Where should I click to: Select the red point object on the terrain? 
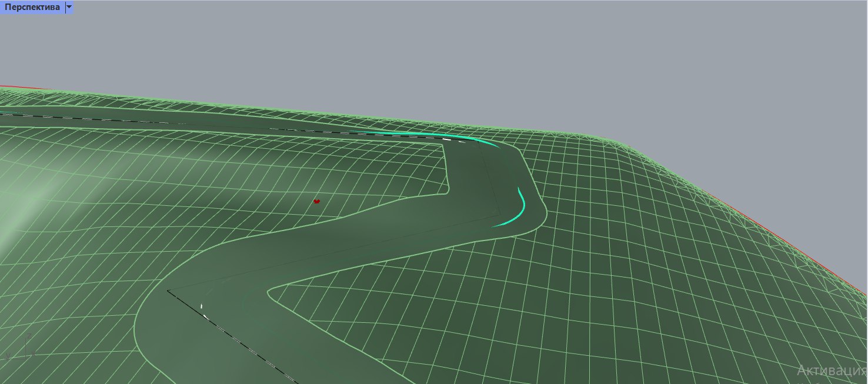pyautogui.click(x=316, y=201)
